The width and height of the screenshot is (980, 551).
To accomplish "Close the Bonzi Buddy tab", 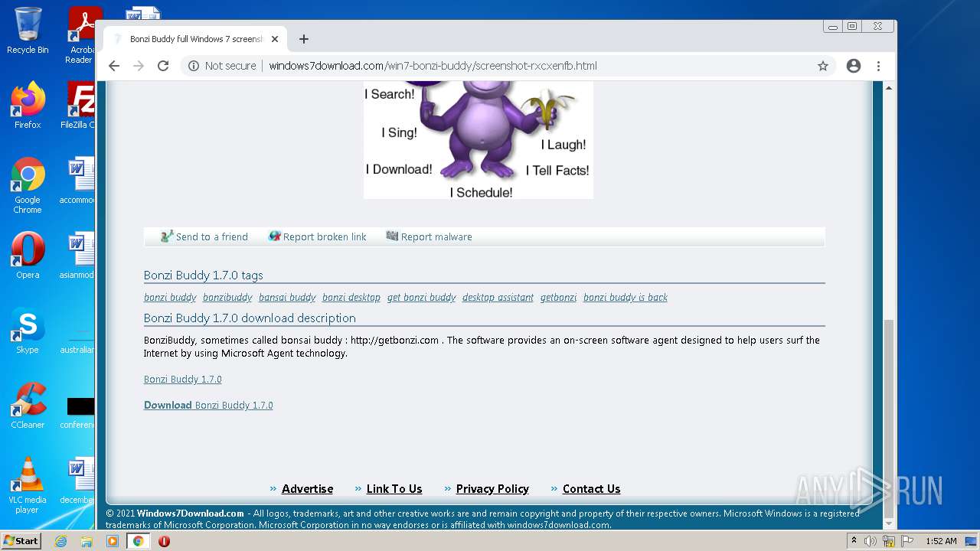I will click(275, 39).
